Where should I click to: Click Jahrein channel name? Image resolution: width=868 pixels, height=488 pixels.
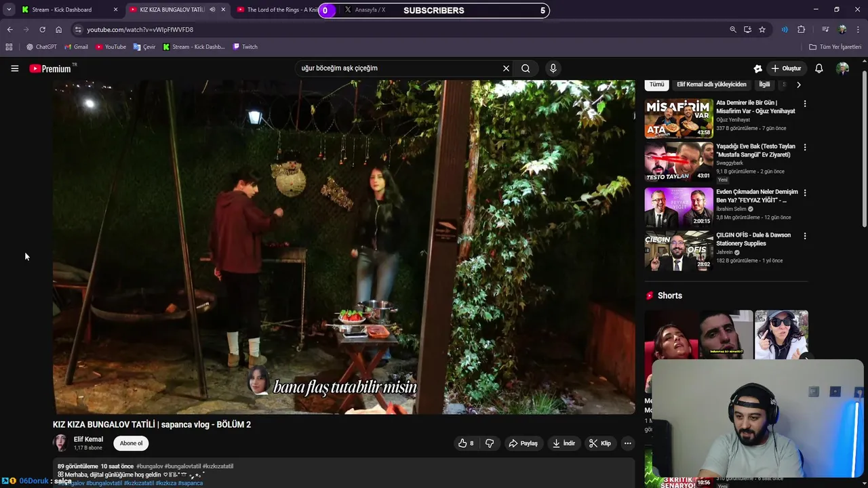coord(724,252)
